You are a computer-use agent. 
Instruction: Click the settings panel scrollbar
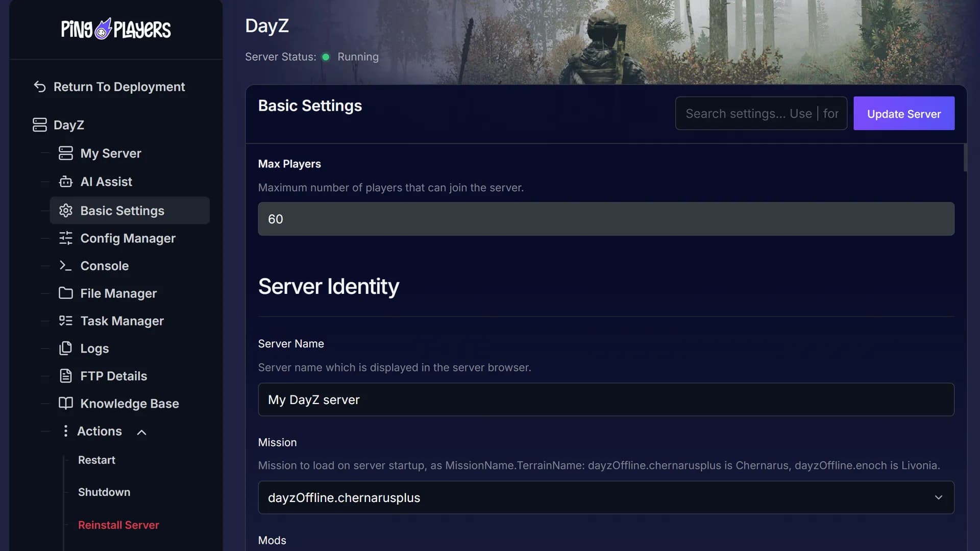tap(965, 158)
